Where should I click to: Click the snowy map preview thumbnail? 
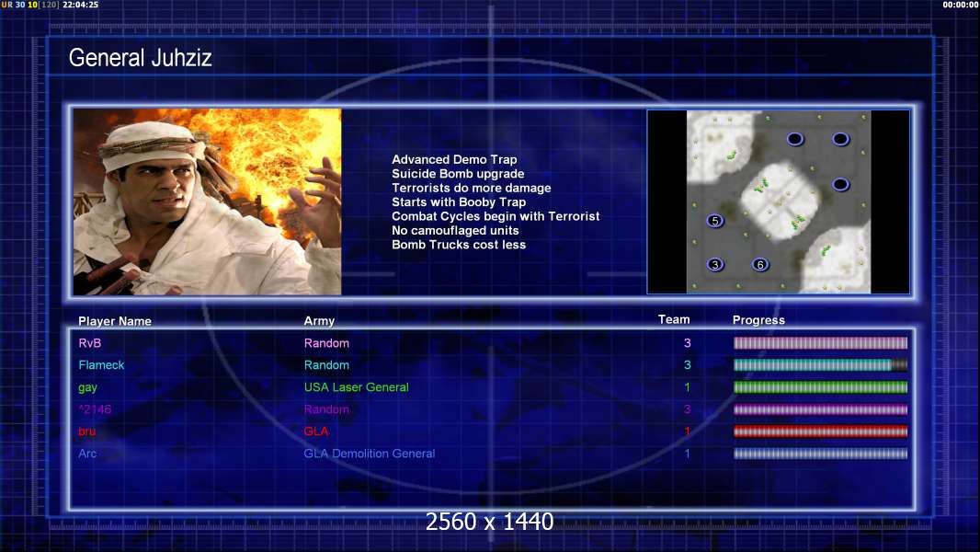(x=778, y=201)
